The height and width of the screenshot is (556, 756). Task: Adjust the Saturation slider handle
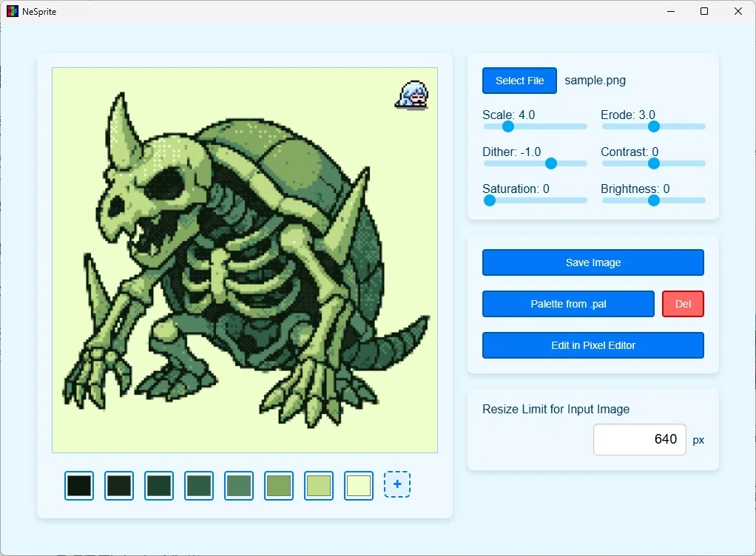[490, 200]
